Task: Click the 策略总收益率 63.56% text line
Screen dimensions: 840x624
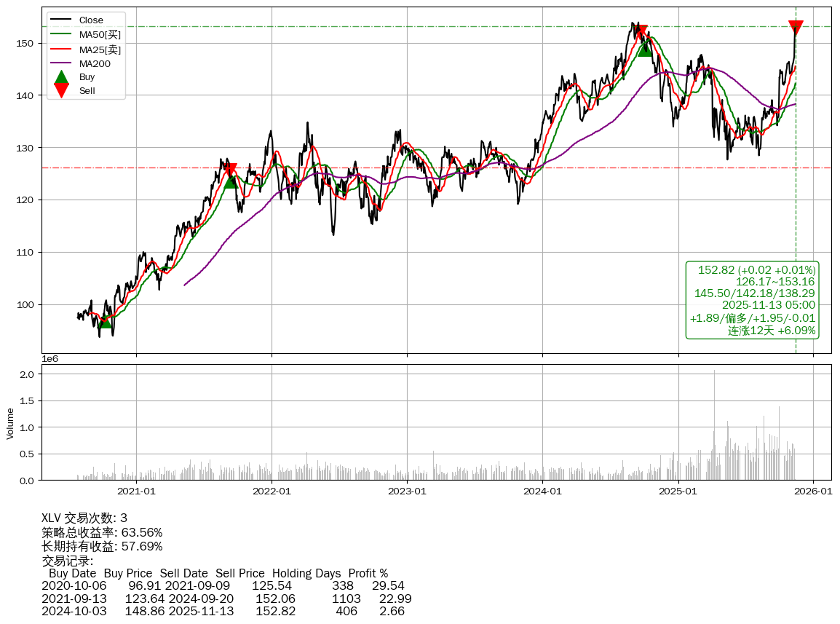Action: tap(102, 532)
